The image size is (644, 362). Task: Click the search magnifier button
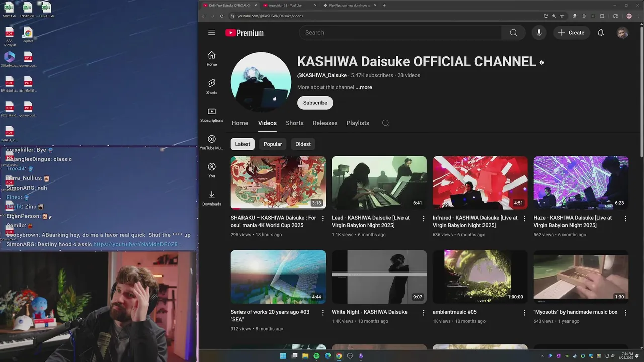coord(513,33)
